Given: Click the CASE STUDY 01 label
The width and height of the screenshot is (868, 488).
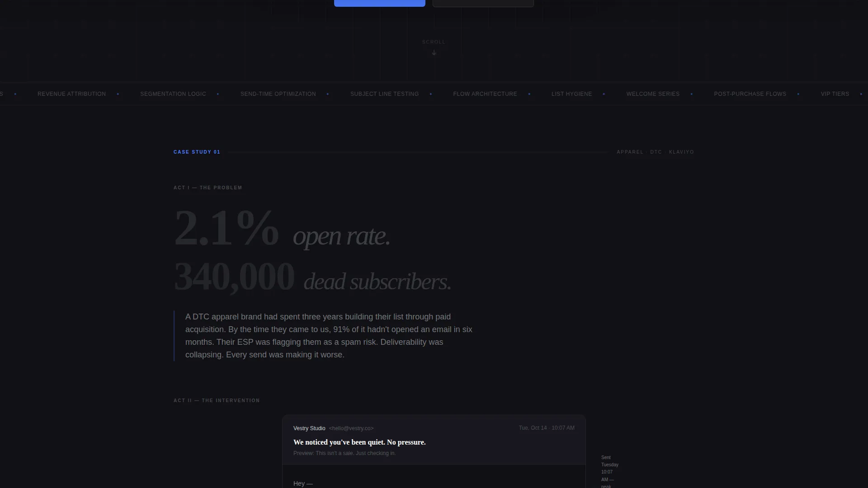Looking at the screenshot, I should coord(197,152).
